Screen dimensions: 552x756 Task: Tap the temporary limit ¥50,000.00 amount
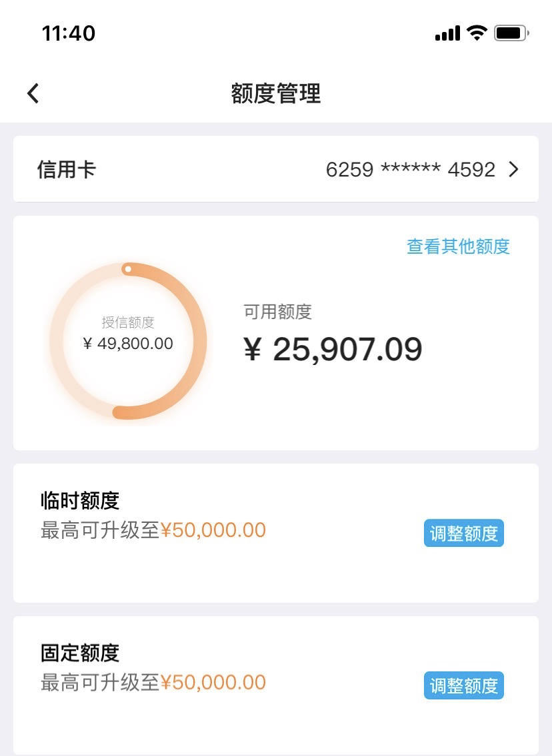click(x=213, y=530)
